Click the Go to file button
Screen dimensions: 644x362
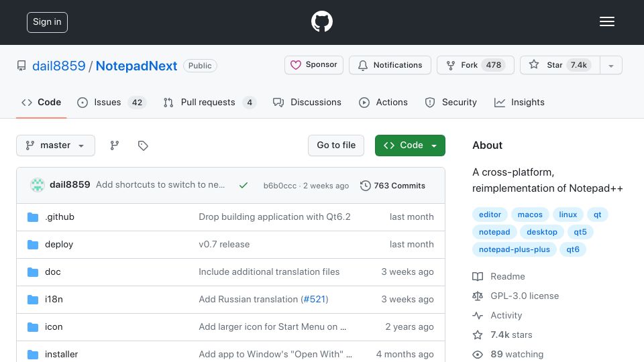336,145
